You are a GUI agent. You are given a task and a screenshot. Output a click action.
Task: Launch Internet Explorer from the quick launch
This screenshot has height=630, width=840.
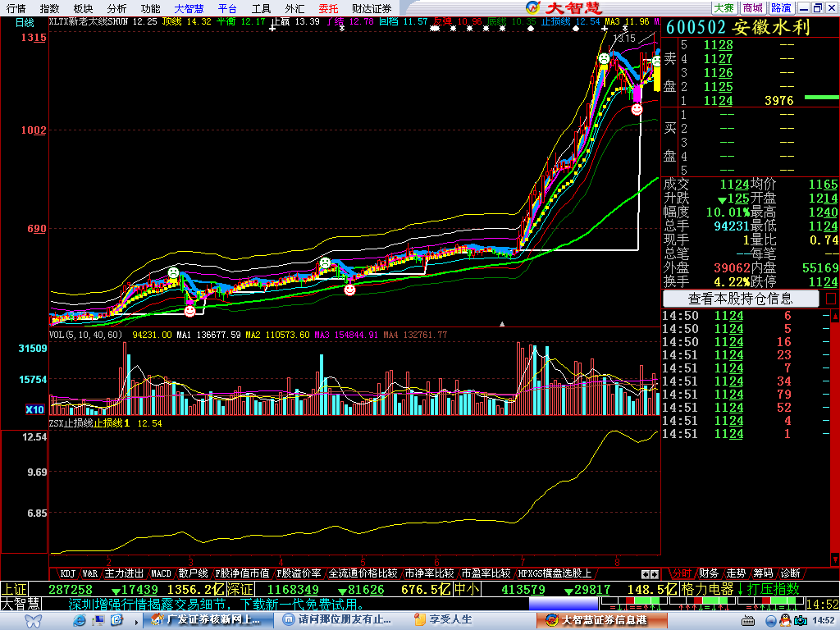[x=80, y=620]
